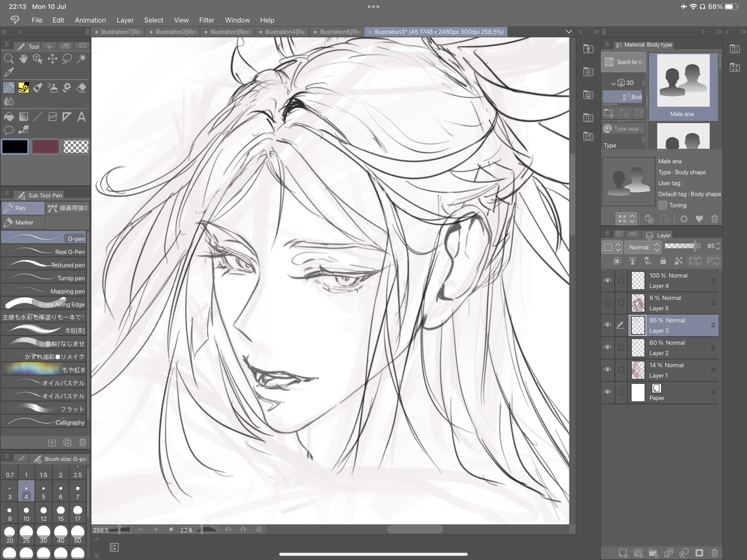
Task: Switch to Illustration6 document tab
Action: point(338,32)
